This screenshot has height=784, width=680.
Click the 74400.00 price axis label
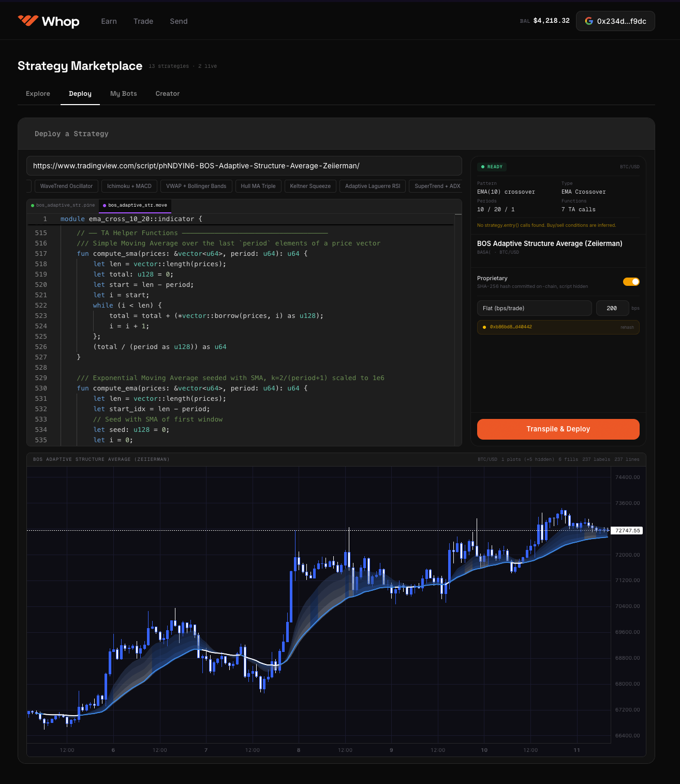click(627, 477)
